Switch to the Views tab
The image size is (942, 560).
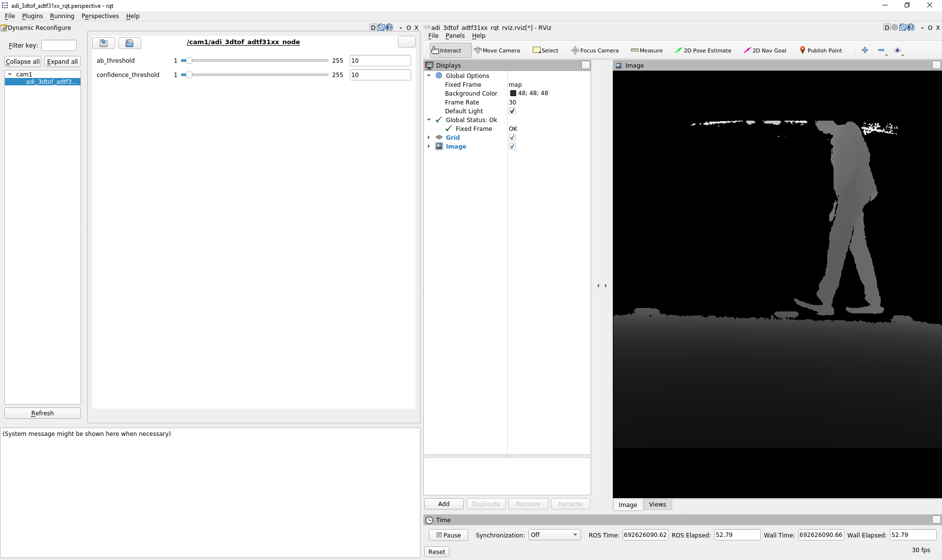click(x=657, y=505)
